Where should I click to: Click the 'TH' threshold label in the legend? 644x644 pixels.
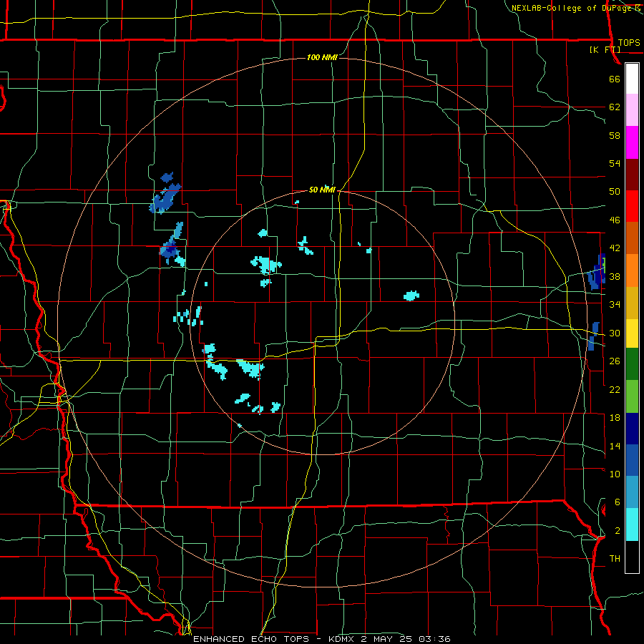615,559
